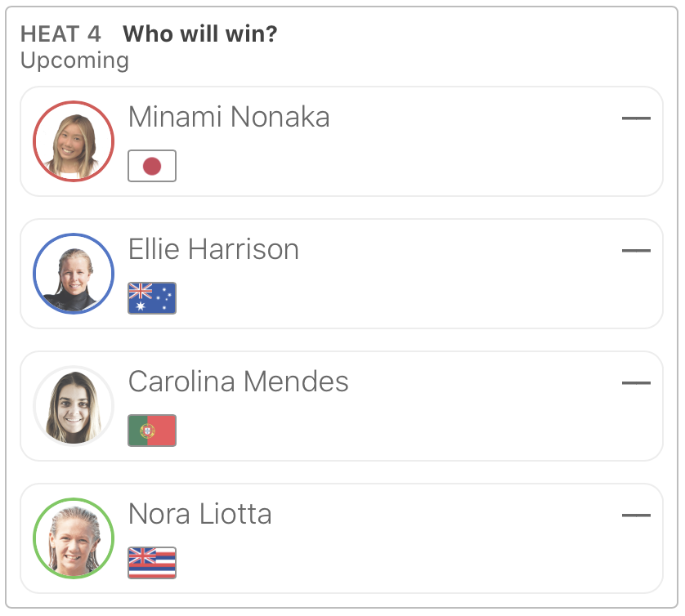Pick Nora Liotta's card to win
This screenshot has height=616, width=685.
(409, 551)
